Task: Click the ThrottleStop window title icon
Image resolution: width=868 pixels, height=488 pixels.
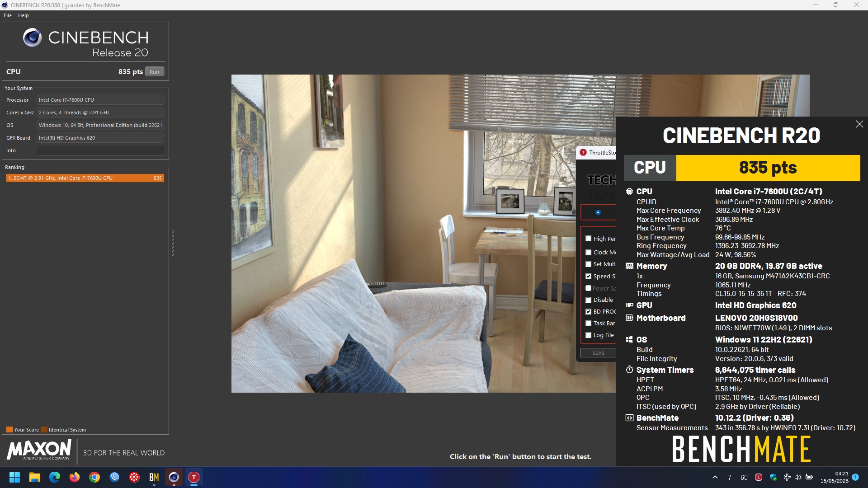Action: pos(583,153)
